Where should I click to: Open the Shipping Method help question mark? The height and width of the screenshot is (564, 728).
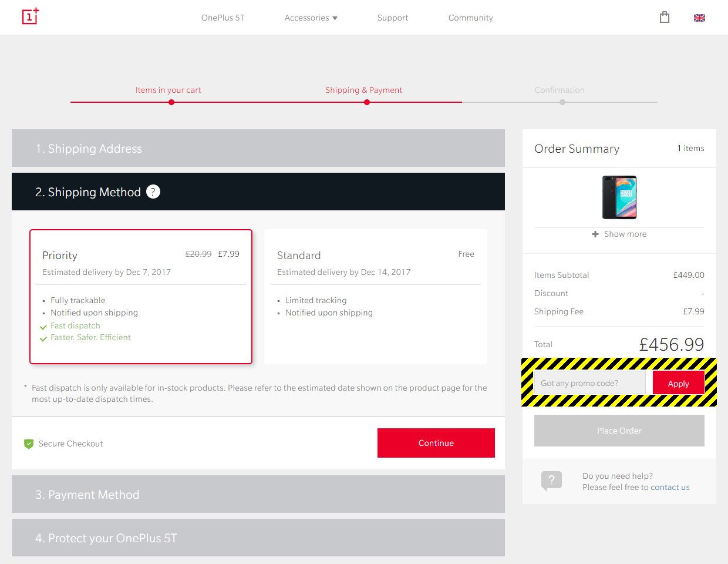point(153,192)
